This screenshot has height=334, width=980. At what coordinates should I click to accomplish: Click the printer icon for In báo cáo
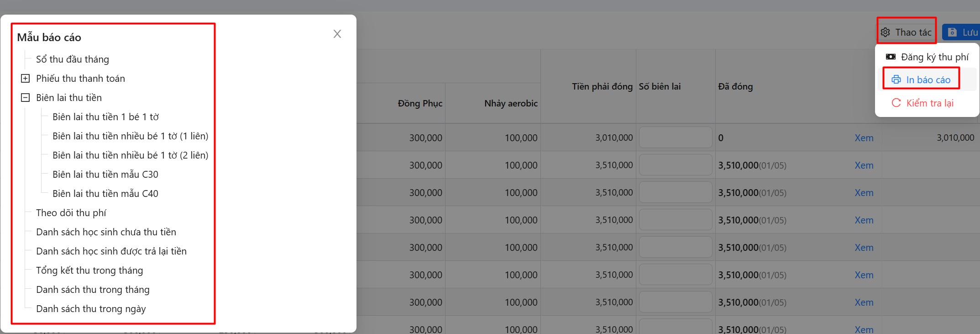[896, 80]
